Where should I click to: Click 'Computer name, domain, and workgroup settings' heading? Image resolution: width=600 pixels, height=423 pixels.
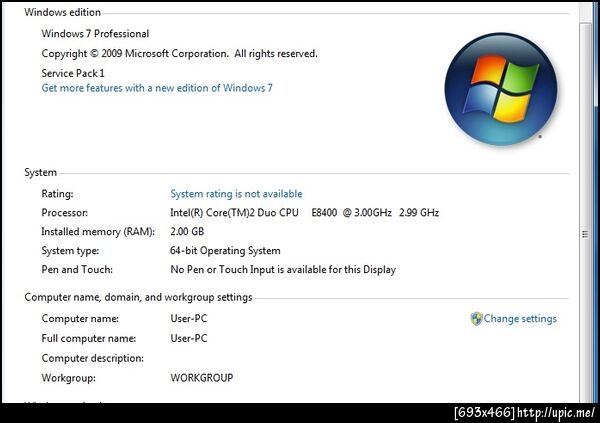pos(138,297)
